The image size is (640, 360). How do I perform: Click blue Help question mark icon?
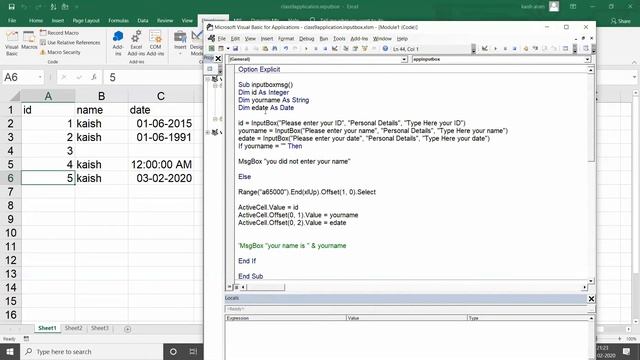(x=385, y=49)
